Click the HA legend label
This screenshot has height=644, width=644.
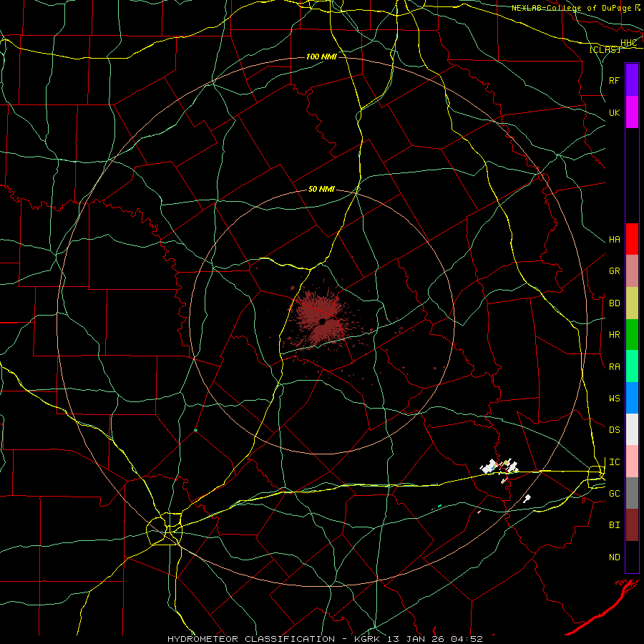coord(614,240)
